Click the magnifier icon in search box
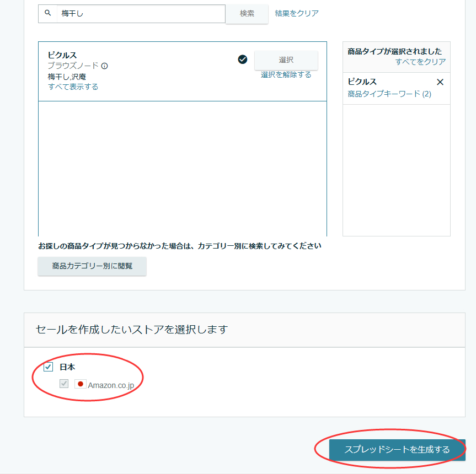 [x=47, y=13]
